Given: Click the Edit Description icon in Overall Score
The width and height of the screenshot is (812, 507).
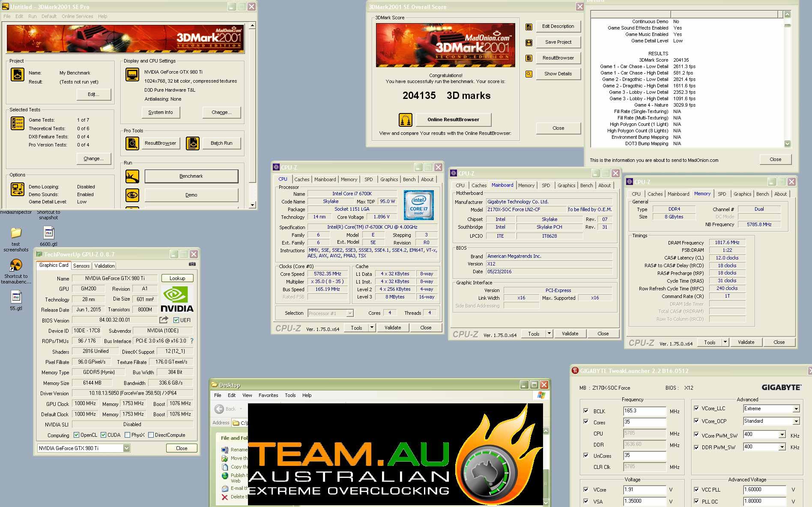Looking at the screenshot, I should [x=529, y=27].
